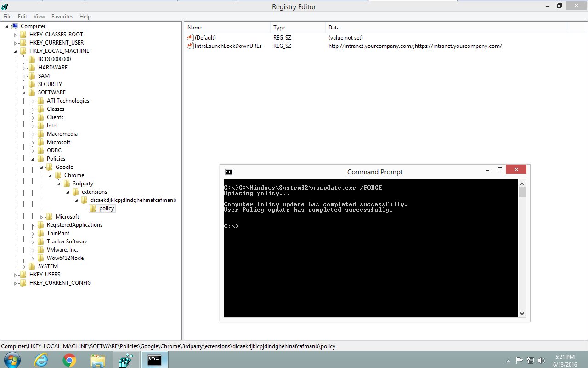Select the VMware, Inc. key

tap(62, 250)
